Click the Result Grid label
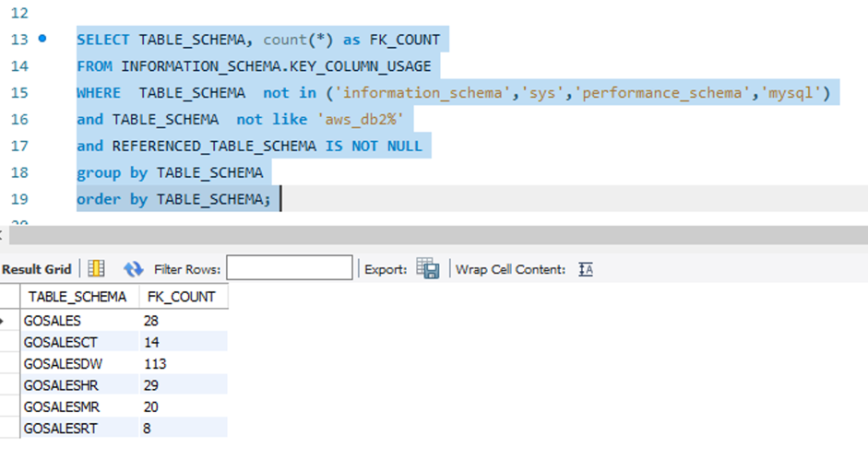This screenshot has height=459, width=868. [37, 269]
